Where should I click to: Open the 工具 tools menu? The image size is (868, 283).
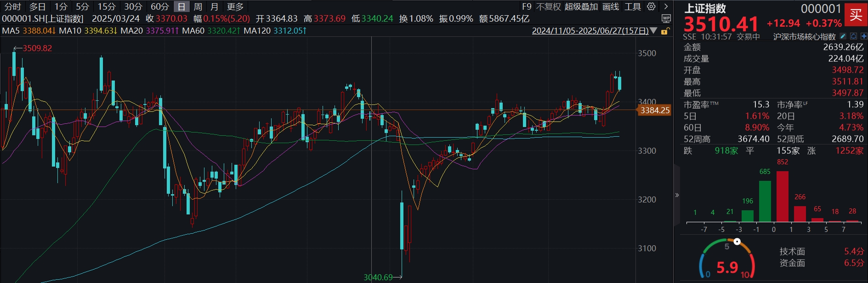[x=632, y=6]
